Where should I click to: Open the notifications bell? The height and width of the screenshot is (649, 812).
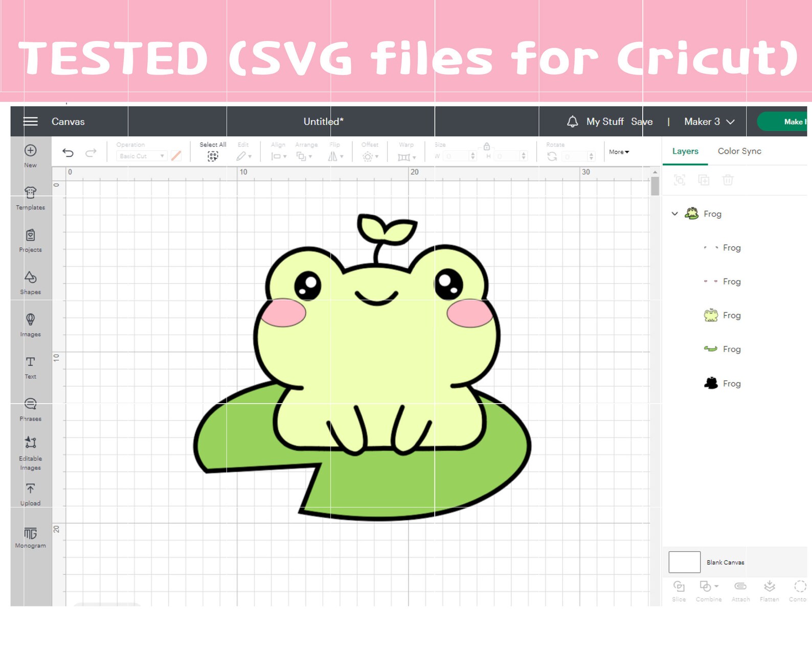pyautogui.click(x=572, y=121)
